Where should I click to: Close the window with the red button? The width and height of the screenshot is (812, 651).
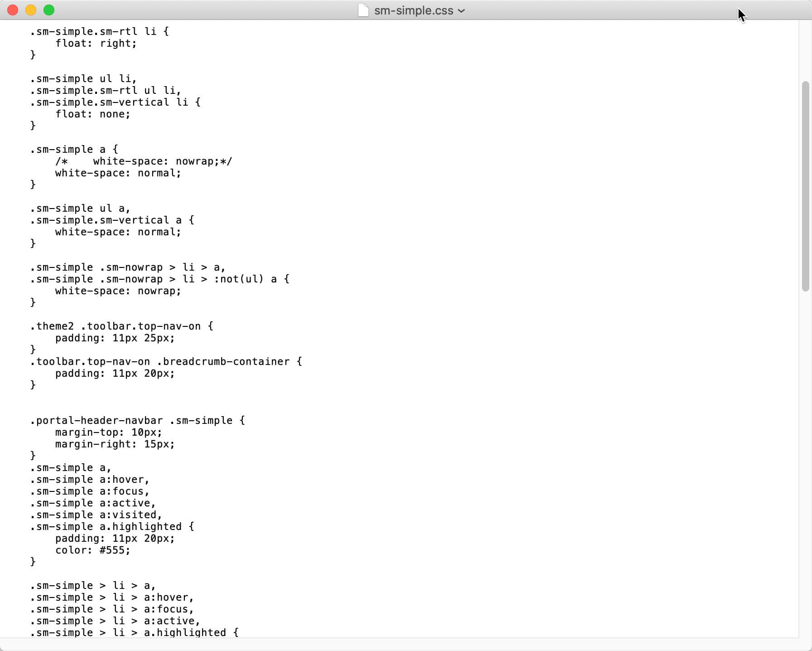[x=13, y=10]
